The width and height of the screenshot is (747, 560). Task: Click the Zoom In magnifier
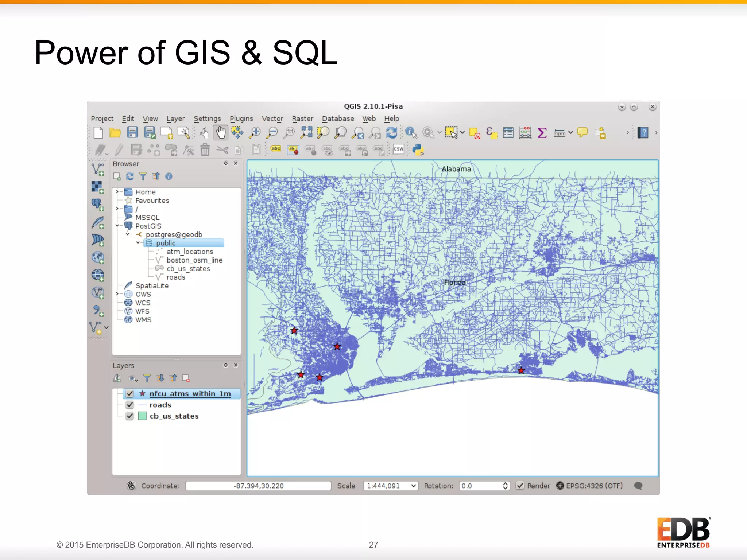point(255,133)
